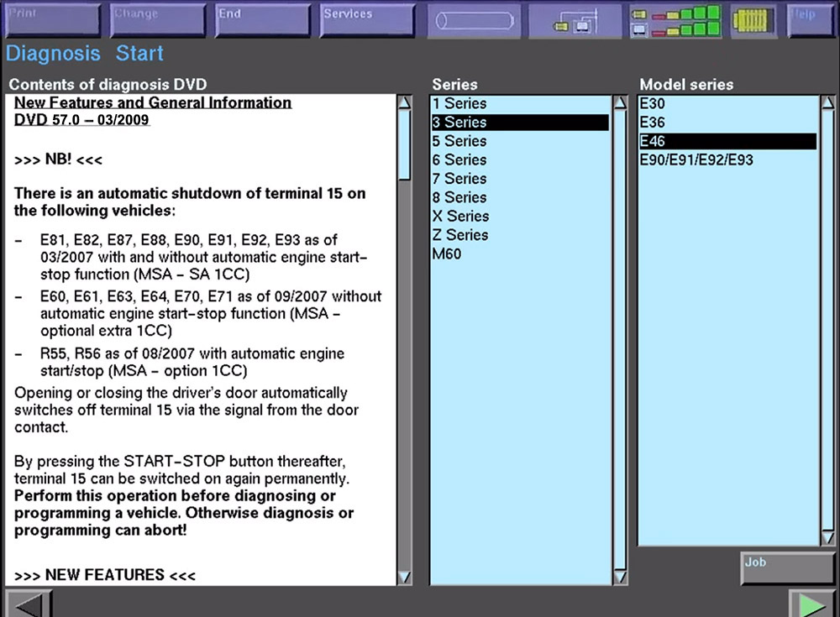Select E30 in Model series list
This screenshot has height=617, width=840.
(x=727, y=103)
